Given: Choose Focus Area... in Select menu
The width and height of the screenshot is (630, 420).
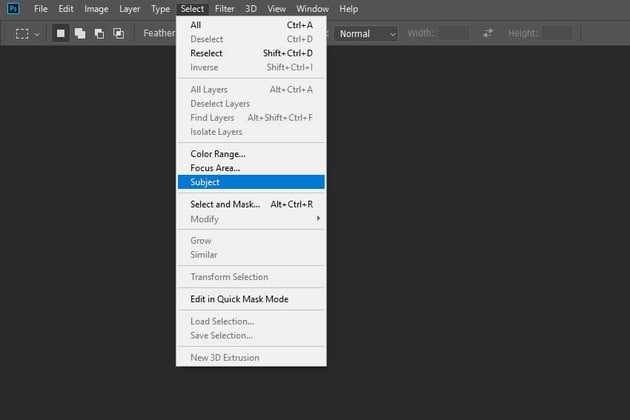Looking at the screenshot, I should (x=251, y=168).
